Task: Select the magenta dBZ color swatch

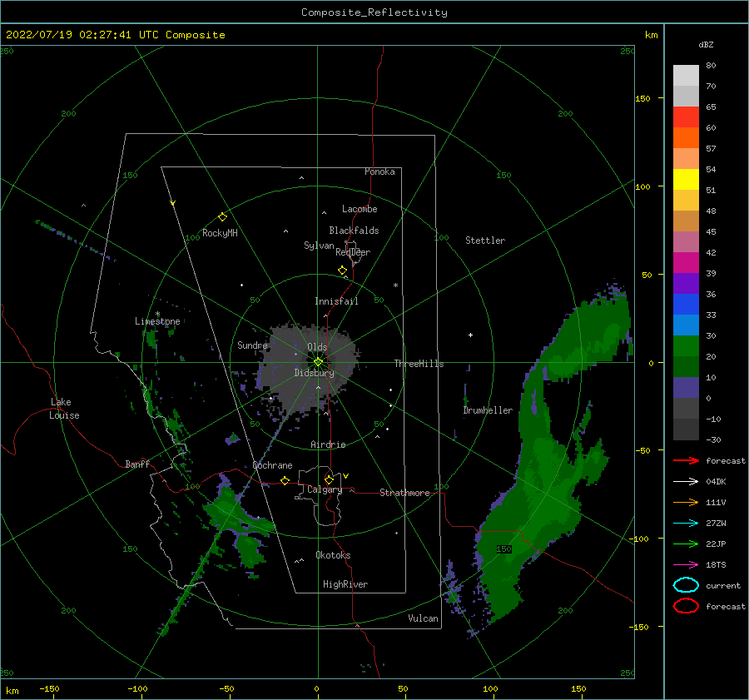Action: (x=686, y=263)
